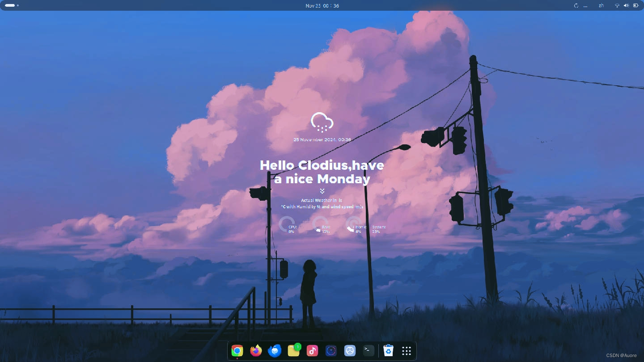
Task: Open the Wi-Fi network indicator
Action: [617, 5]
